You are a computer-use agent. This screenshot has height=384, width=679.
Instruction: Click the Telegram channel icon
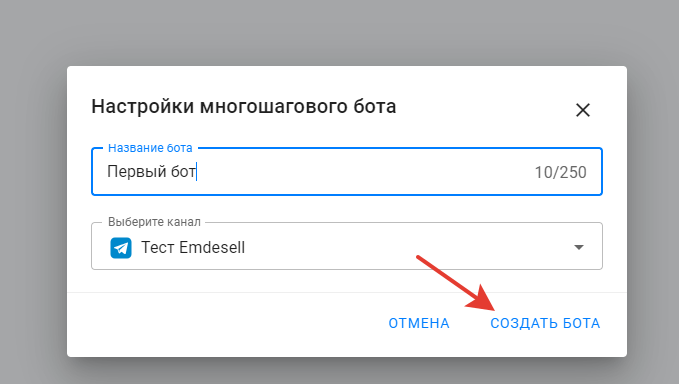tap(121, 248)
